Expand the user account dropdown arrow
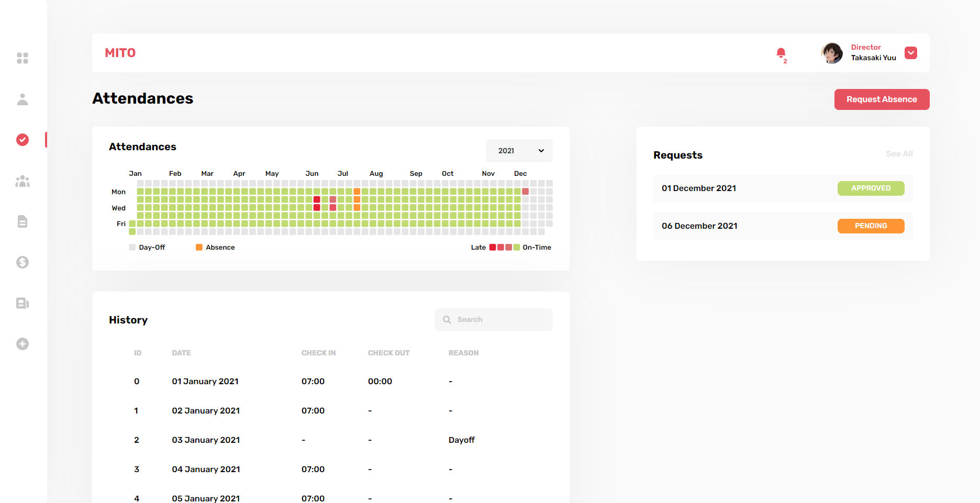Screen dimensions: 980x503 tap(910, 53)
